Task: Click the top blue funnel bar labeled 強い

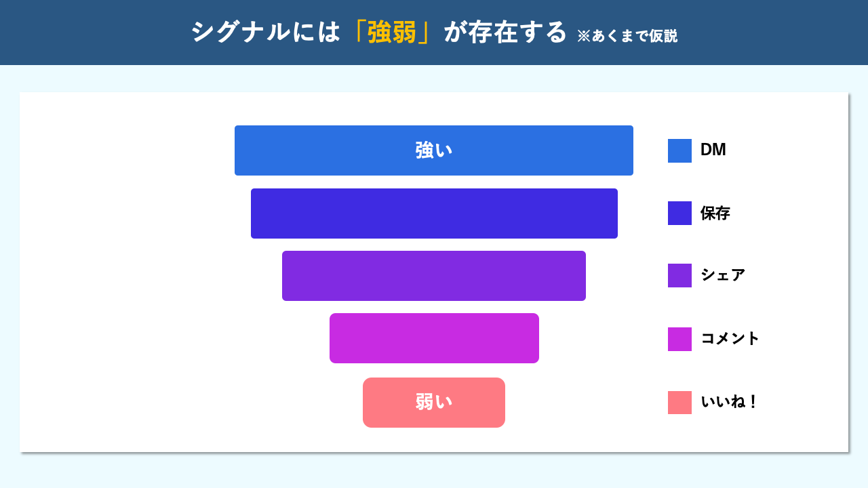Action: pyautogui.click(x=434, y=150)
